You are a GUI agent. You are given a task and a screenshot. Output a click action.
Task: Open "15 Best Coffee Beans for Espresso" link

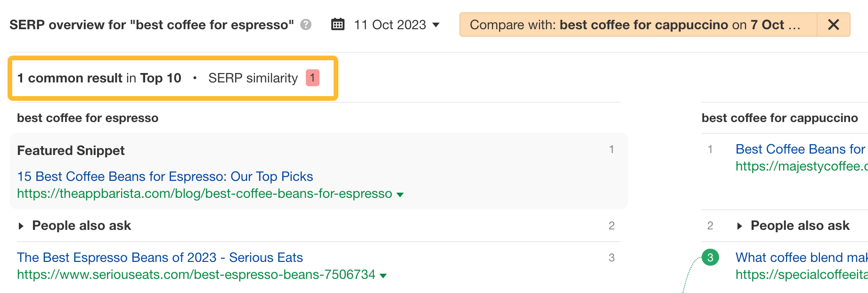click(x=164, y=176)
